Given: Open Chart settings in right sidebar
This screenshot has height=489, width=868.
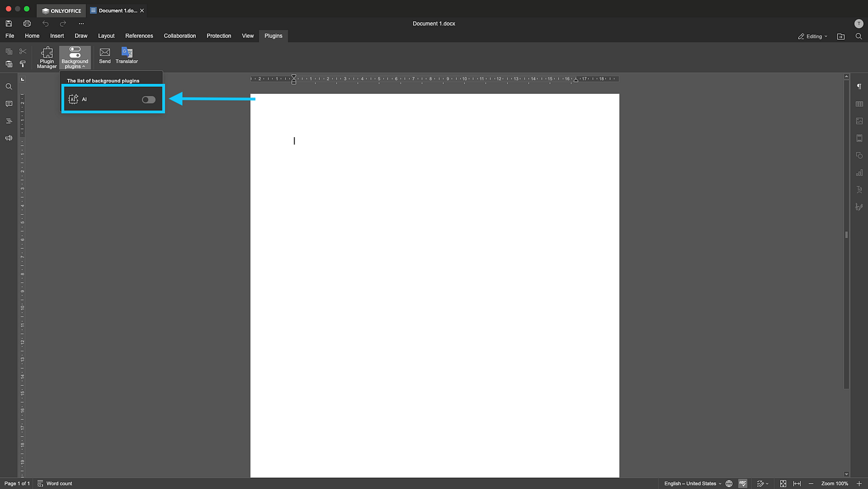Looking at the screenshot, I should point(859,173).
